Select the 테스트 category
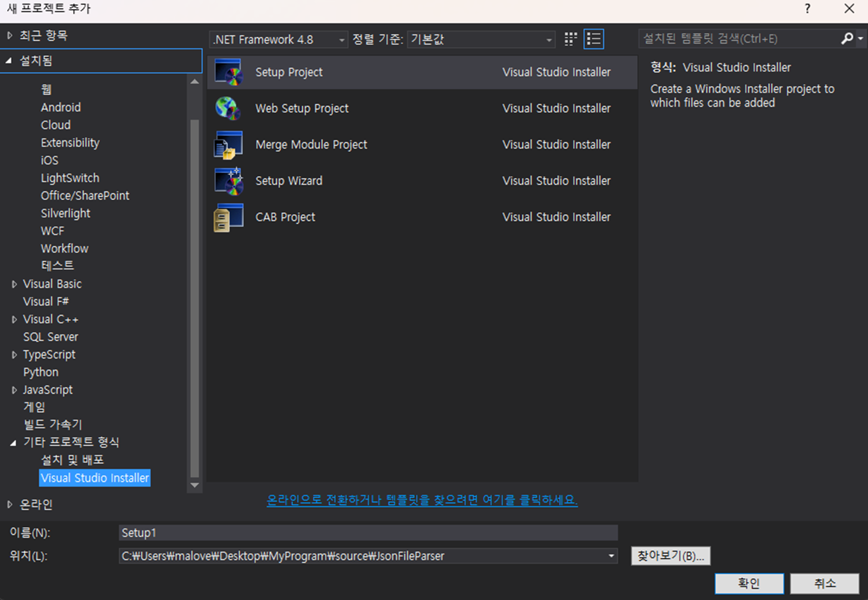The image size is (868, 600). click(x=58, y=266)
